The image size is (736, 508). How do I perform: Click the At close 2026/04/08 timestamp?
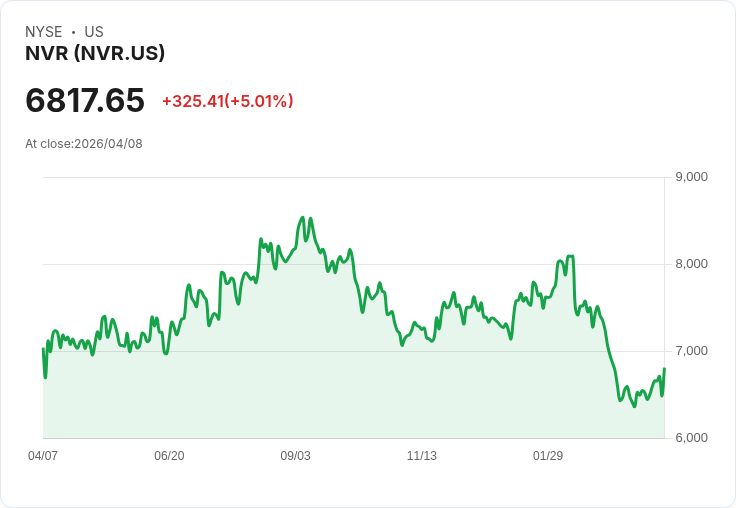click(x=84, y=143)
